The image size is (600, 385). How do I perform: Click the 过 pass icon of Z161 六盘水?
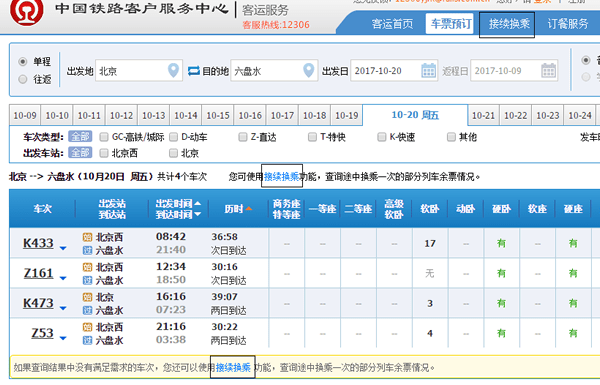click(x=88, y=280)
